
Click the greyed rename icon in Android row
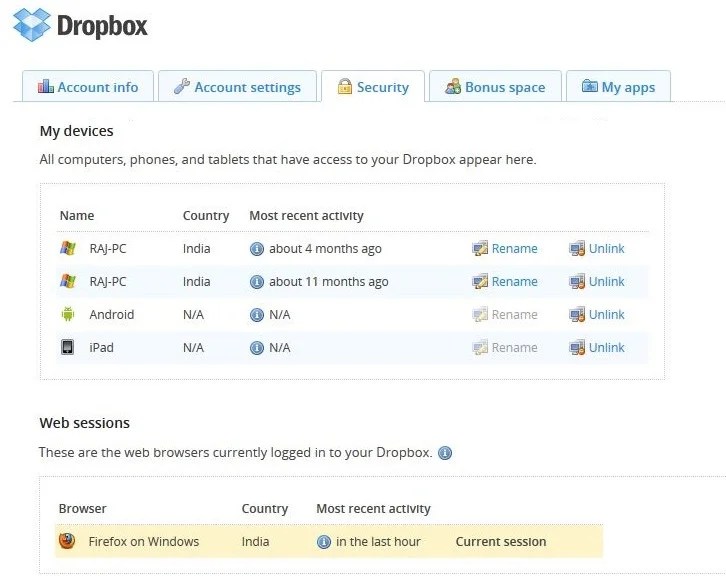click(x=480, y=314)
